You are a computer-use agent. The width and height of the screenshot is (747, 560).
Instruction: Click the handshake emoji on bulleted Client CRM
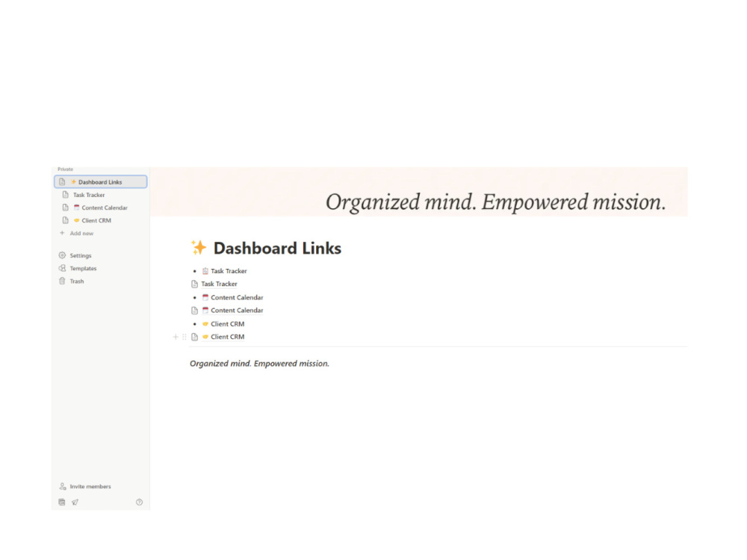(x=205, y=324)
